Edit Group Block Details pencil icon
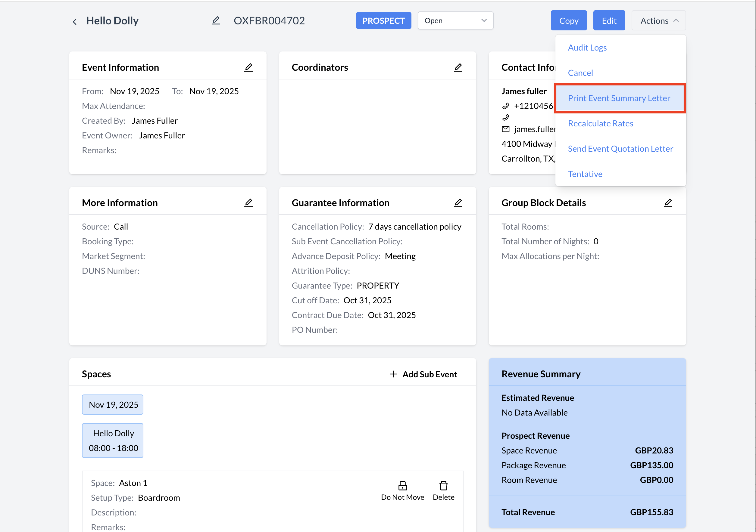Viewport: 756px width, 532px height. click(x=667, y=203)
